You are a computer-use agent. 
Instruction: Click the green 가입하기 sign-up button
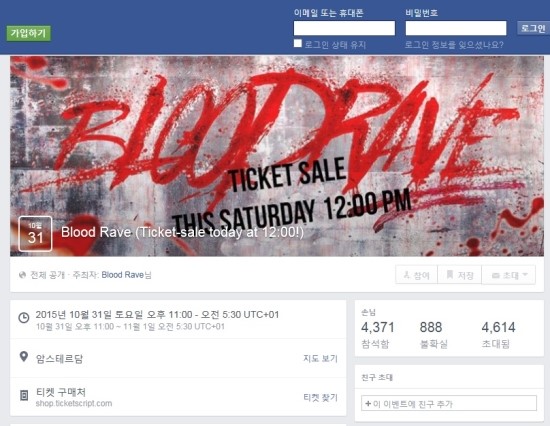pos(28,33)
